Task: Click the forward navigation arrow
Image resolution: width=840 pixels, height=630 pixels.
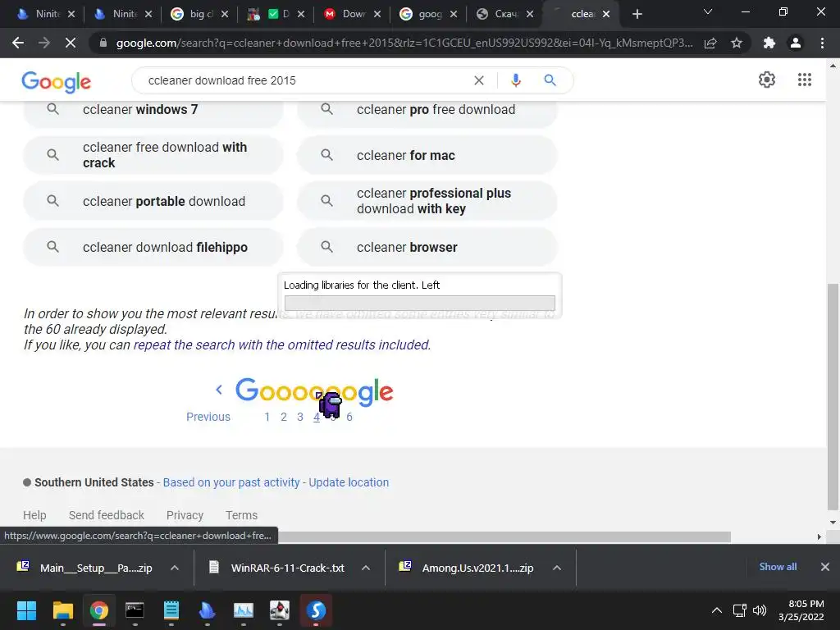Action: point(44,43)
